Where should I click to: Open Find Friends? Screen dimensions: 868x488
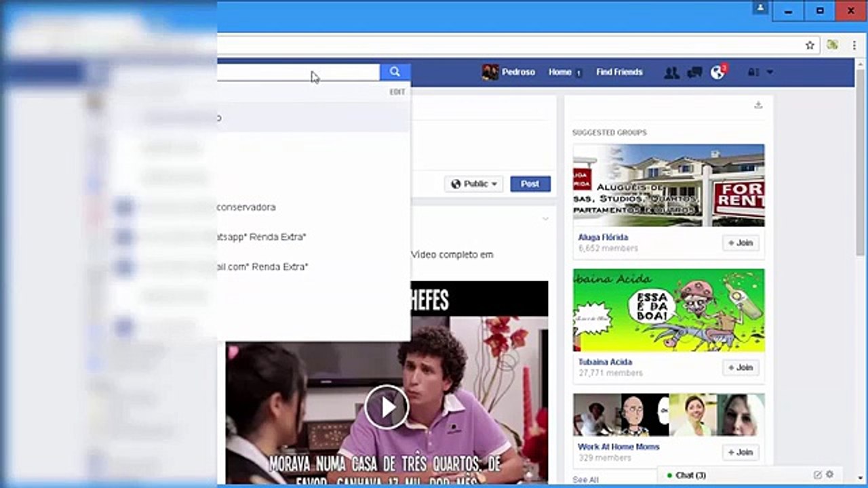click(619, 73)
